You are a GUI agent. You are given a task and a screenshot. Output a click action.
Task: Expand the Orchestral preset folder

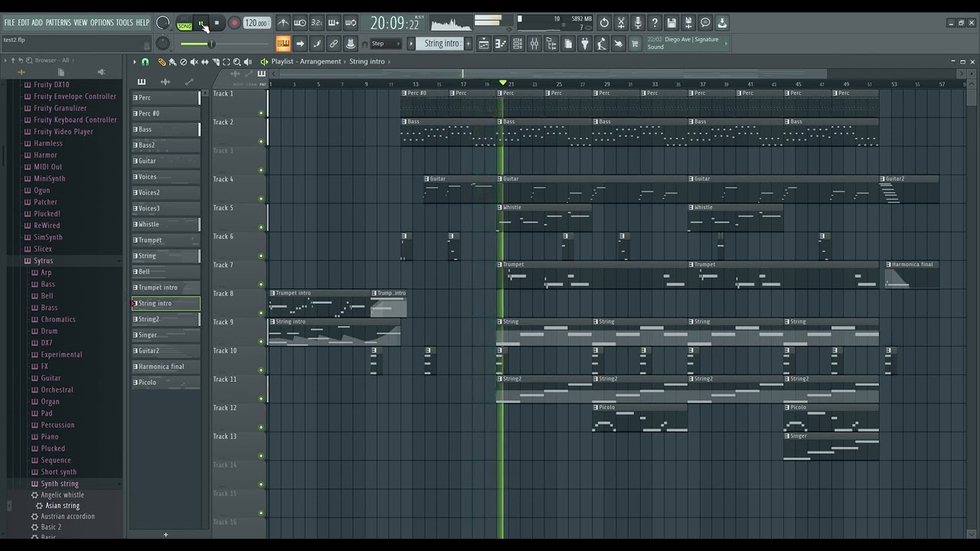coord(57,390)
